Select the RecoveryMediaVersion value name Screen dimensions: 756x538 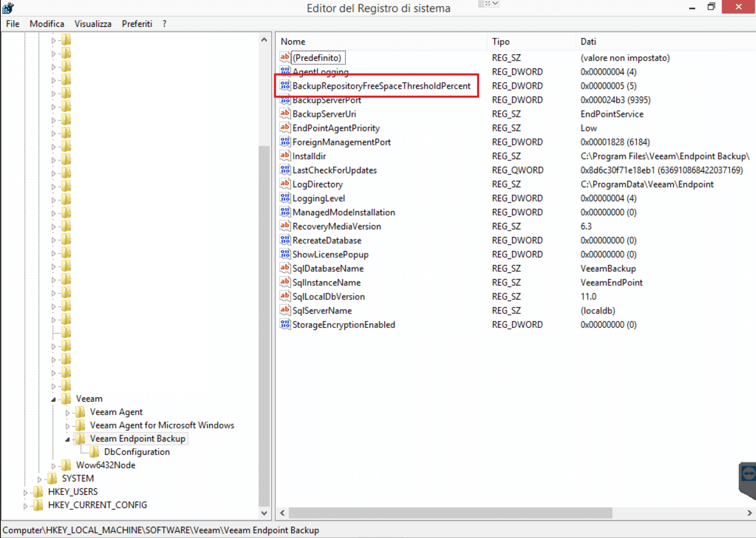pyautogui.click(x=337, y=226)
